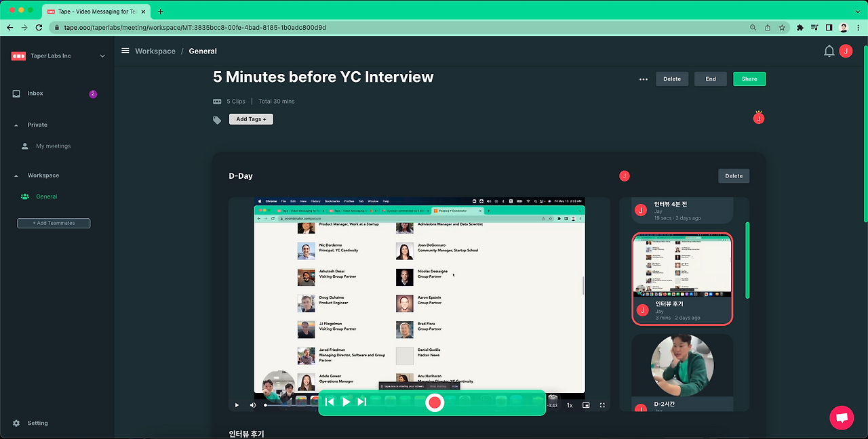Delete the D-Day clip section
Image resolution: width=868 pixels, height=439 pixels.
[x=734, y=176]
